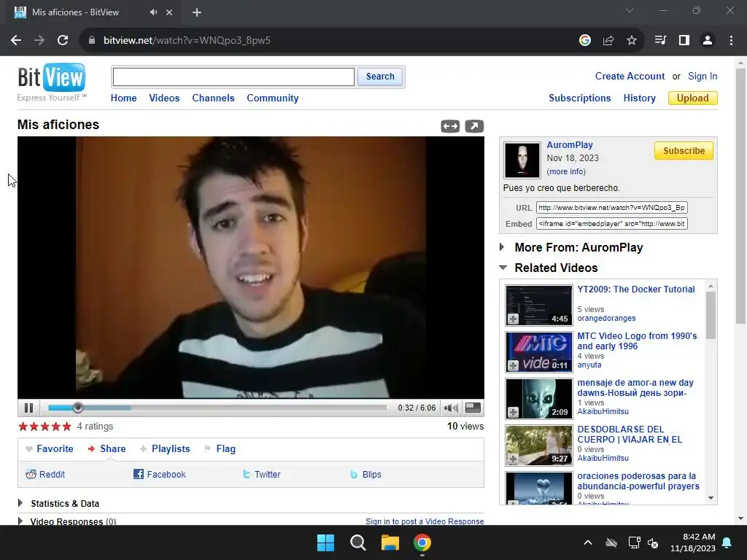Open the Chrome three-dot menu

coord(731,41)
